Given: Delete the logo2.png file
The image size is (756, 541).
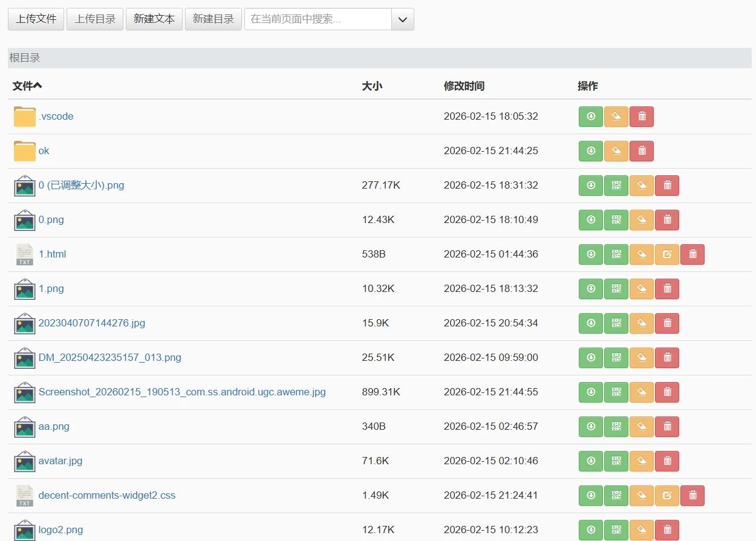Looking at the screenshot, I should click(x=667, y=530).
